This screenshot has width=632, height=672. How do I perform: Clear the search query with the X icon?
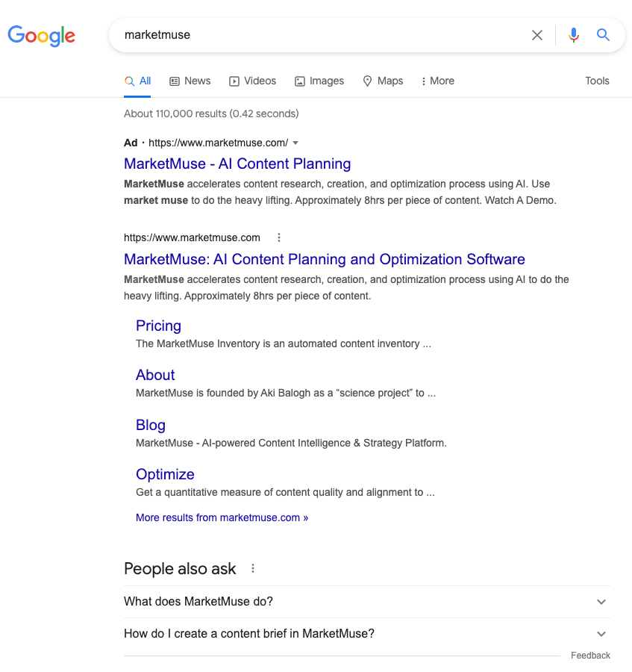[x=536, y=34]
